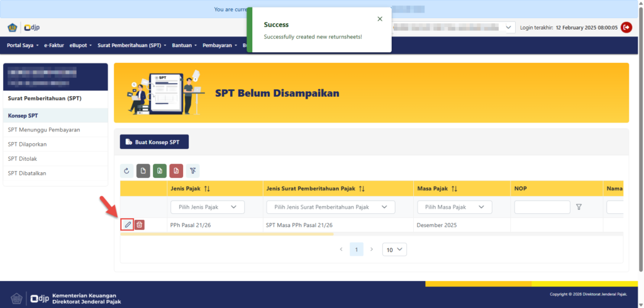Screen dimensions: 644x308
Task: Export table using red PDF icon
Action: click(176, 170)
